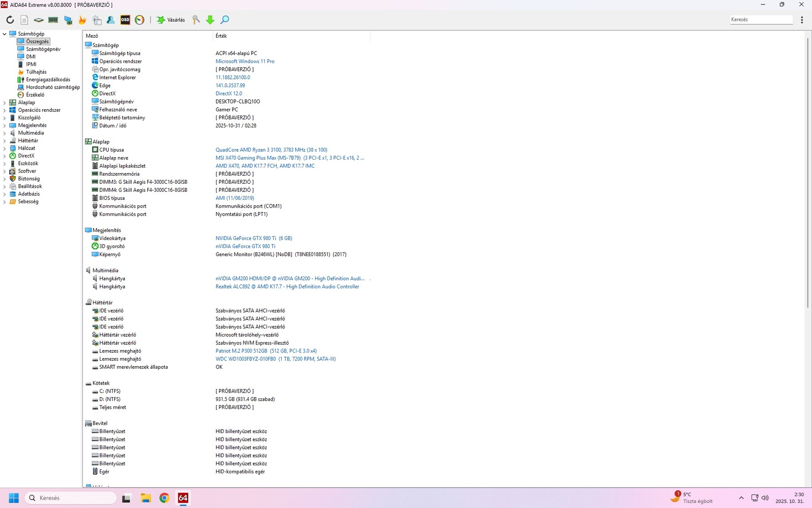
Task: Open the Report document icon
Action: click(24, 20)
